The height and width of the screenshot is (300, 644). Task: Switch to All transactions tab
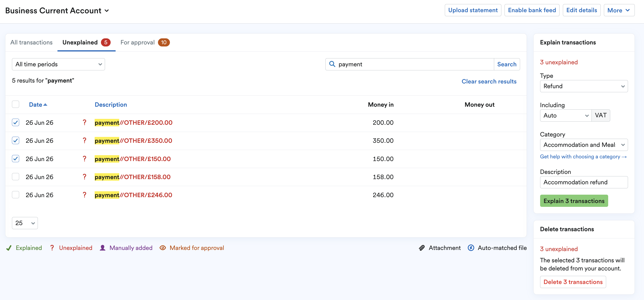pos(32,42)
